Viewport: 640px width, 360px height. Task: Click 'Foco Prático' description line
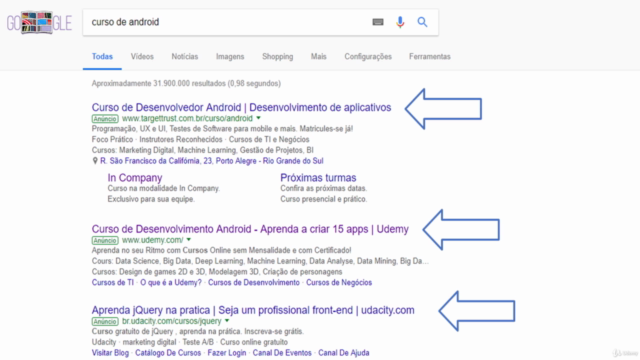(200, 139)
